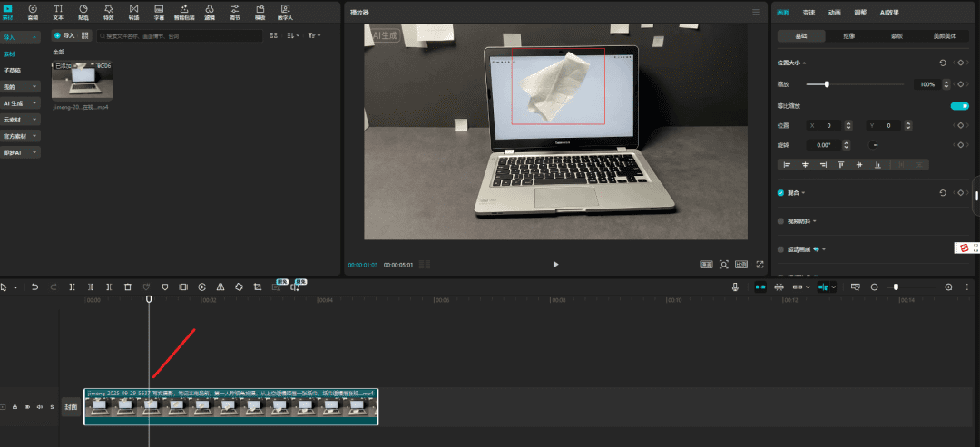This screenshot has width=980, height=447.
Task: Enable the 视频防抖 stabilization checkbox
Action: [780, 220]
